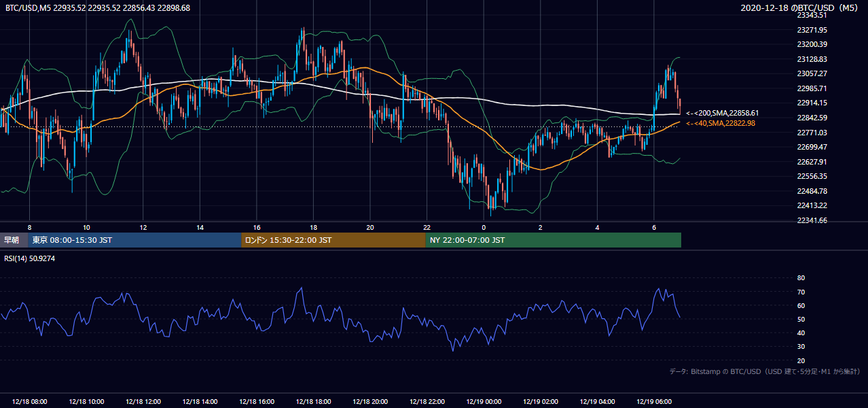Screen dimensions: 868x408
Task: Click hour tick 2 under price chart
Action: coord(541,227)
